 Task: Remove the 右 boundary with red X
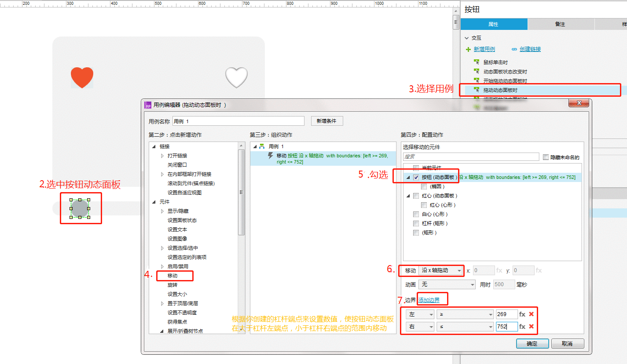click(x=531, y=327)
